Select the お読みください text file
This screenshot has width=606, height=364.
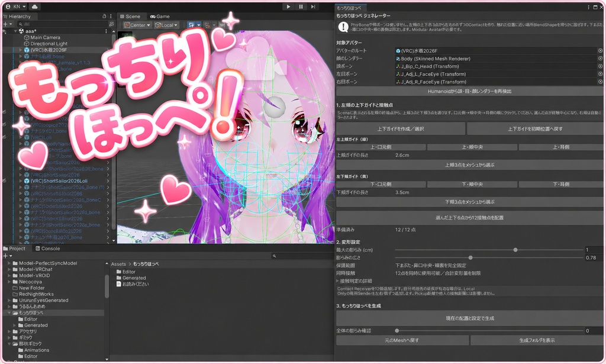tap(133, 284)
